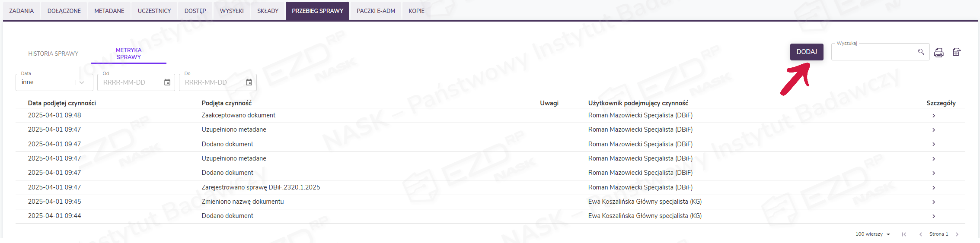Show details for Zaakceptowano dokument row
Screen dimensions: 980x243
click(934, 116)
